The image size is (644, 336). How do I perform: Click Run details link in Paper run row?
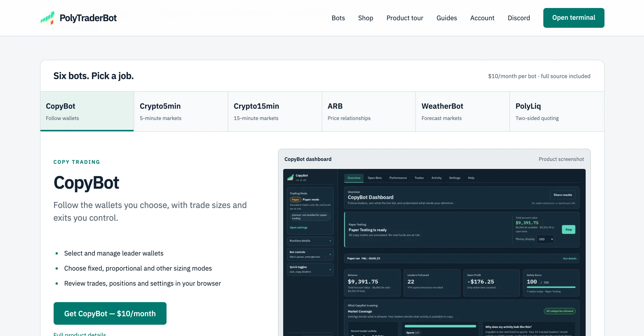click(x=569, y=259)
